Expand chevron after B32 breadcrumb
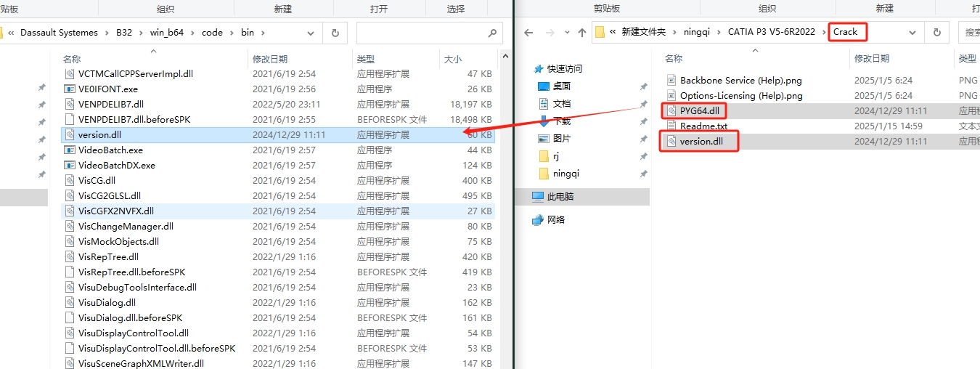 pyautogui.click(x=141, y=33)
